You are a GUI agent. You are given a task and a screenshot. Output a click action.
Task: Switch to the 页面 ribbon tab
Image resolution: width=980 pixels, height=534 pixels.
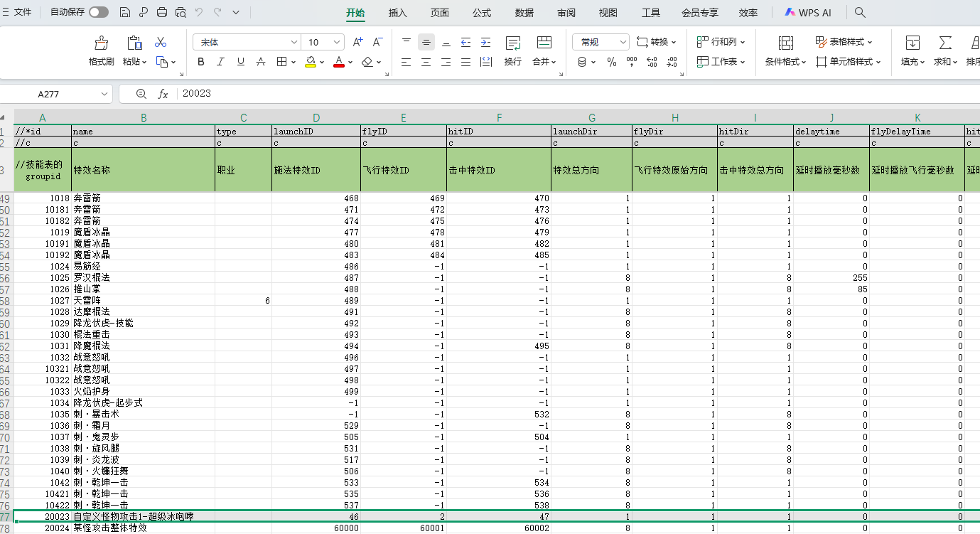[440, 13]
